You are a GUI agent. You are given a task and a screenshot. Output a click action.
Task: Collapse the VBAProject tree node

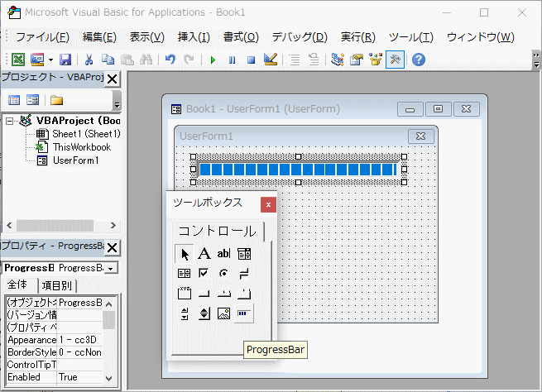pos(10,121)
